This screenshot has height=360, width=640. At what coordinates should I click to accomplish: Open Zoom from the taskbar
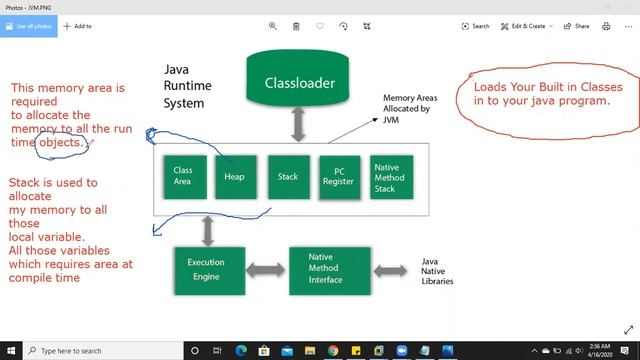pyautogui.click(x=402, y=351)
